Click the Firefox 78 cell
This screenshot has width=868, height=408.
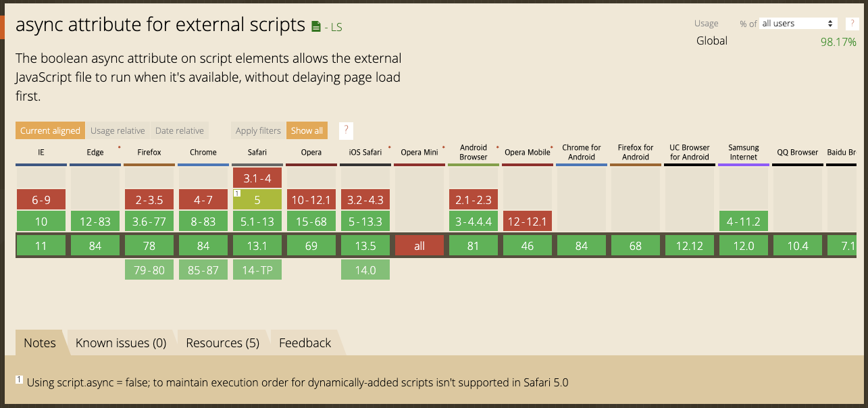[149, 246]
